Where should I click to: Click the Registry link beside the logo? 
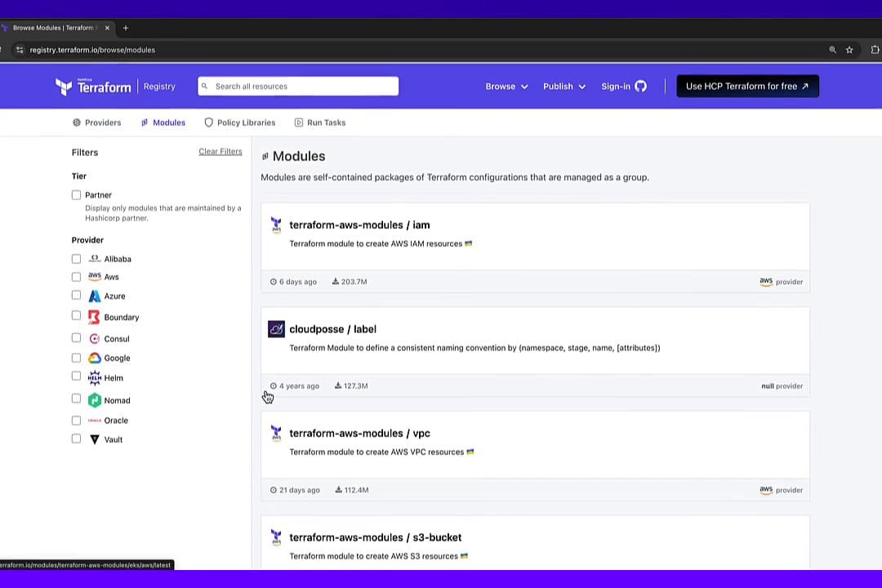(x=159, y=86)
